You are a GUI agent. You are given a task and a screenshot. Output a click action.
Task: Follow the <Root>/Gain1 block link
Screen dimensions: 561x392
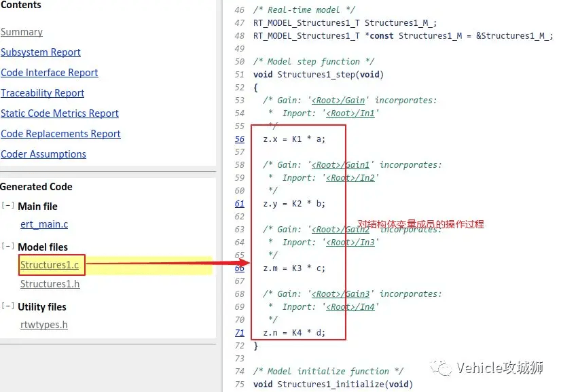coord(341,165)
